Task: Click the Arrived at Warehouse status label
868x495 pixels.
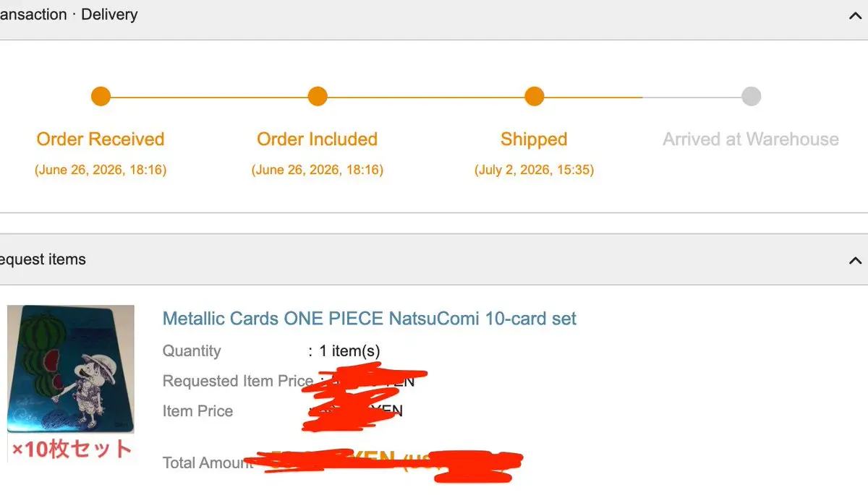Action: point(751,139)
